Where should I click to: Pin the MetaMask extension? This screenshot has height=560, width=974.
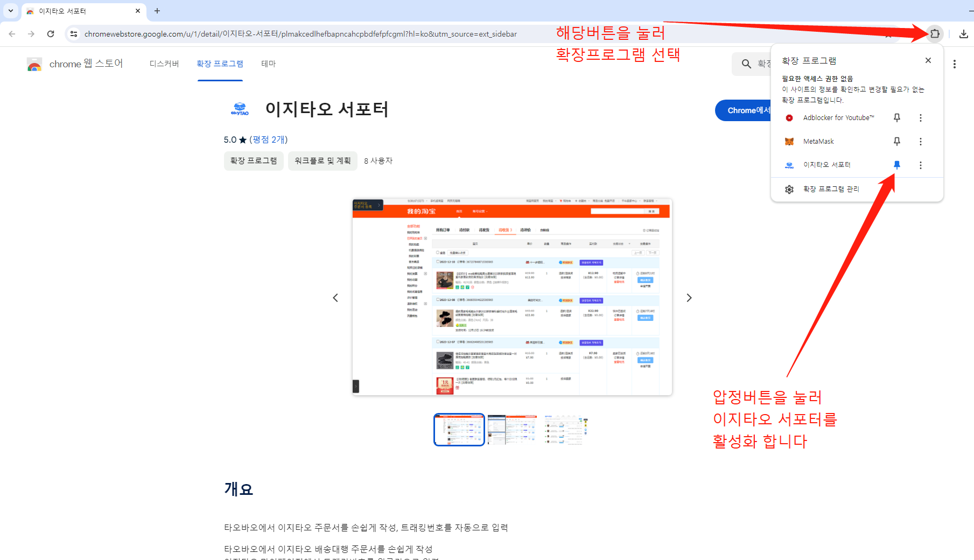point(897,142)
